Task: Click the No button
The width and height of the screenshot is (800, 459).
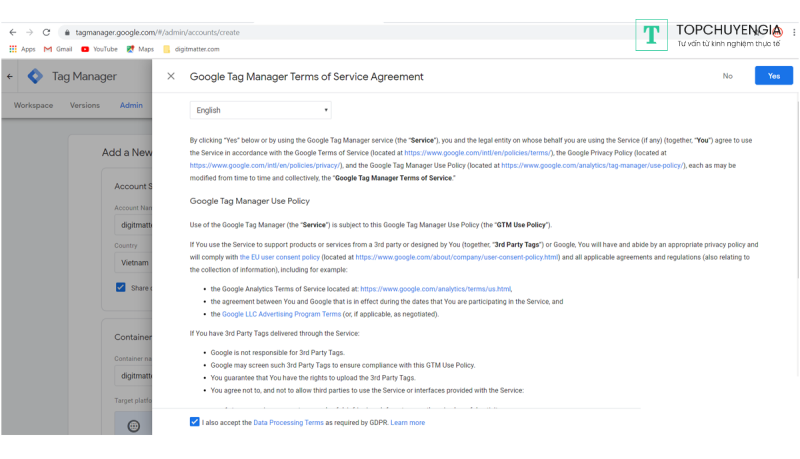Action: pos(727,76)
